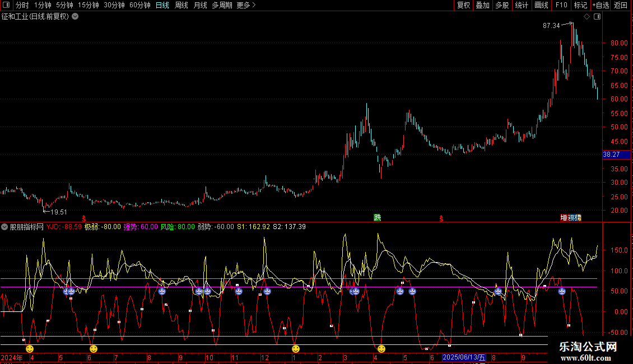Click the last sad face marker under price peak
This screenshot has height=364, width=633.
click(x=561, y=291)
